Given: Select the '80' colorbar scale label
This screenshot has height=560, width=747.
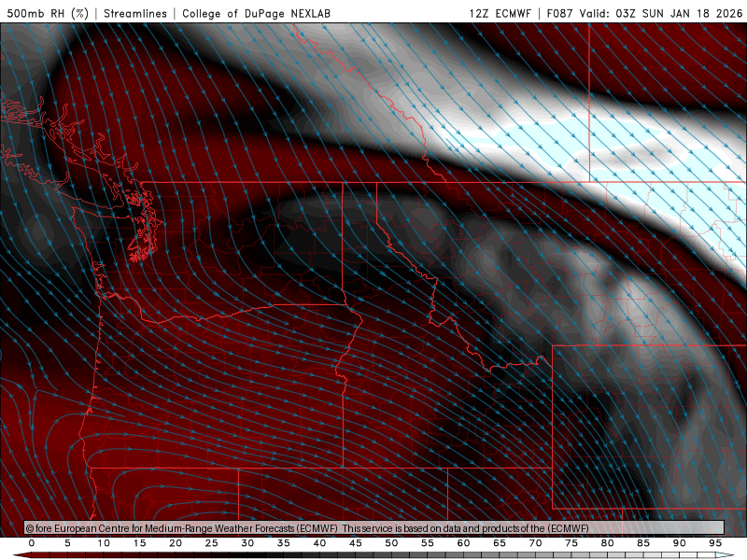Looking at the screenshot, I should (607, 543).
